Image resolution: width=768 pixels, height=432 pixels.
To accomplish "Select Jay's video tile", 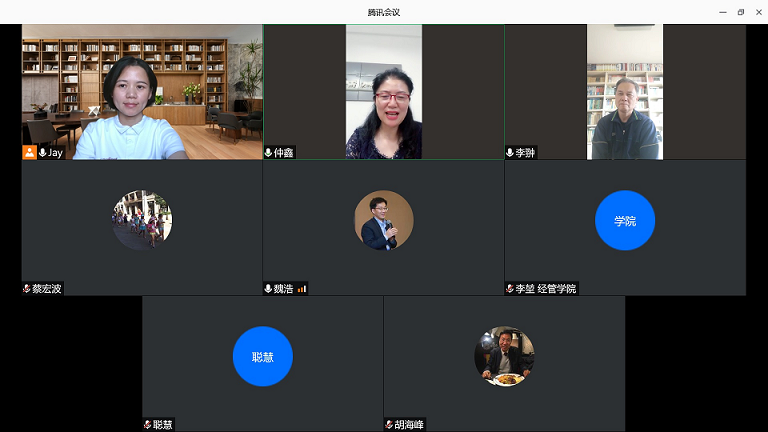I will pyautogui.click(x=142, y=91).
